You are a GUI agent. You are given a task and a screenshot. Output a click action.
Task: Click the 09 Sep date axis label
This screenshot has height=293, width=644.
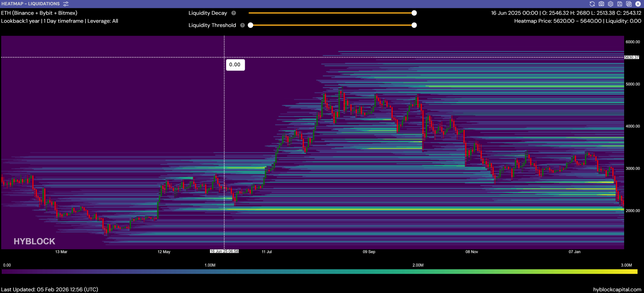pos(369,252)
